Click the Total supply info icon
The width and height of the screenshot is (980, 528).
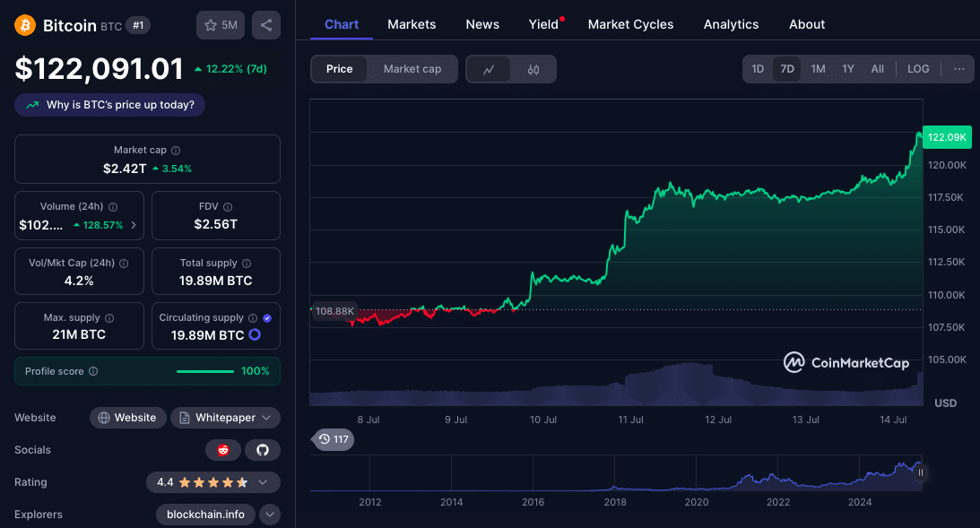[247, 264]
